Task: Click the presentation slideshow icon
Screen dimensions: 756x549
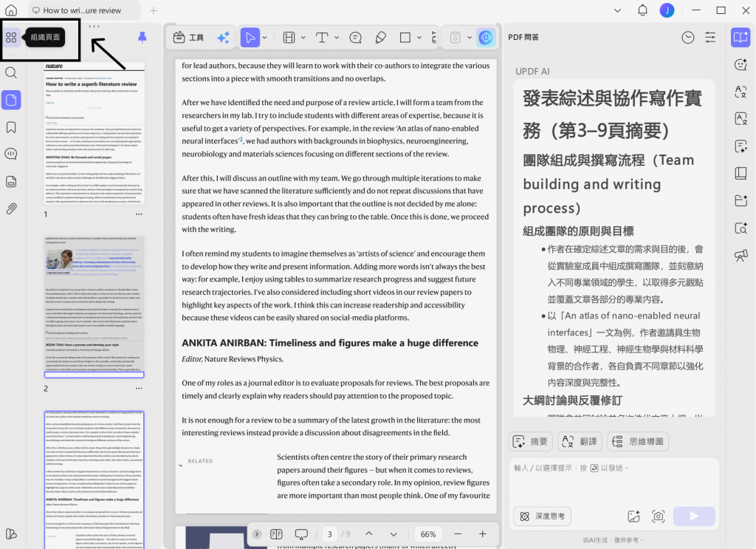Action: coord(301,534)
